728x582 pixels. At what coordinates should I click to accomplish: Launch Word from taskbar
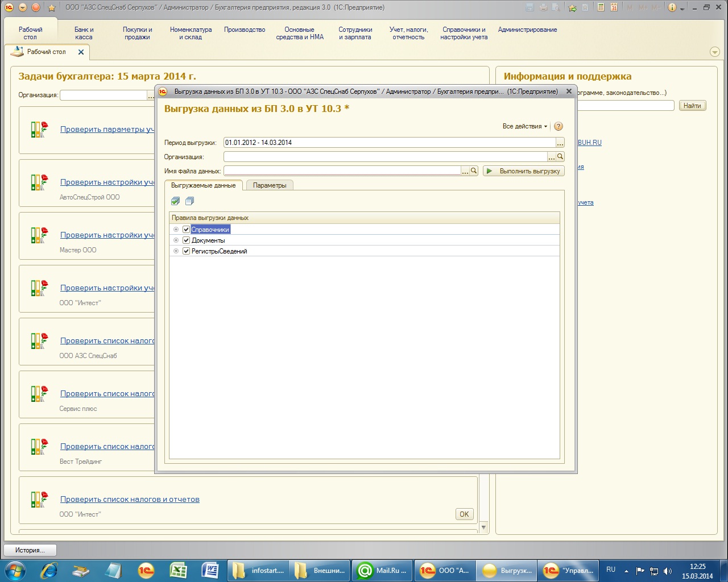pos(210,570)
